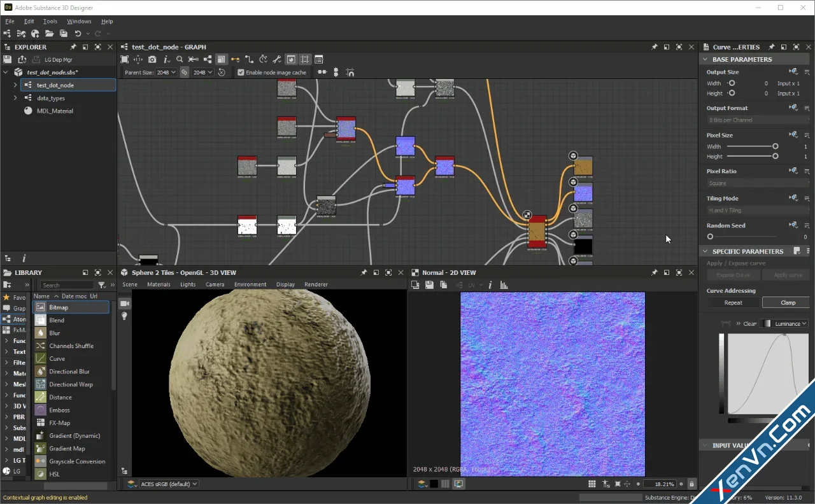The width and height of the screenshot is (815, 504).
Task: Click the magnifier search icon in graph toolbar
Action: (x=180, y=59)
